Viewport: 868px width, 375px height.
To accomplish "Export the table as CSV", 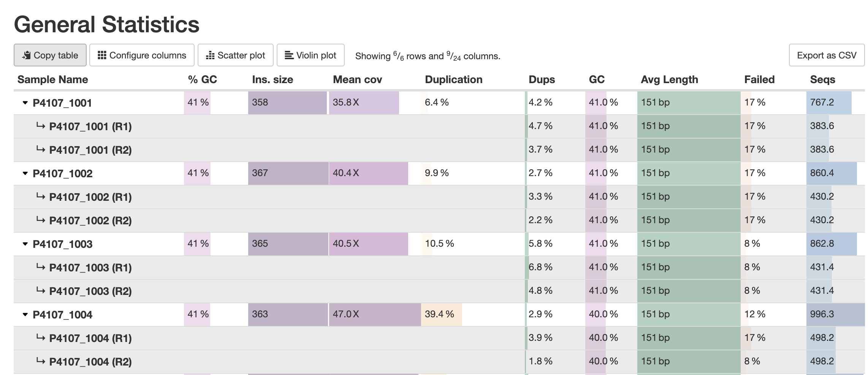I will [827, 55].
